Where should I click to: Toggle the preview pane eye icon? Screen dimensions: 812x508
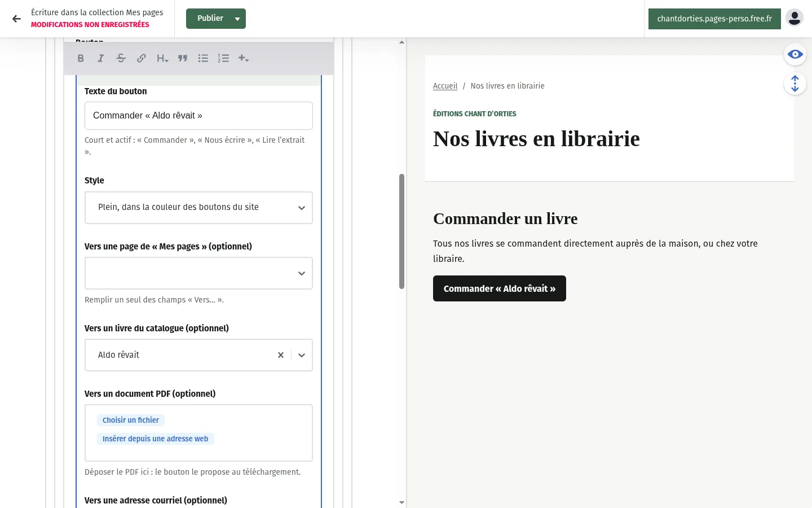point(795,55)
